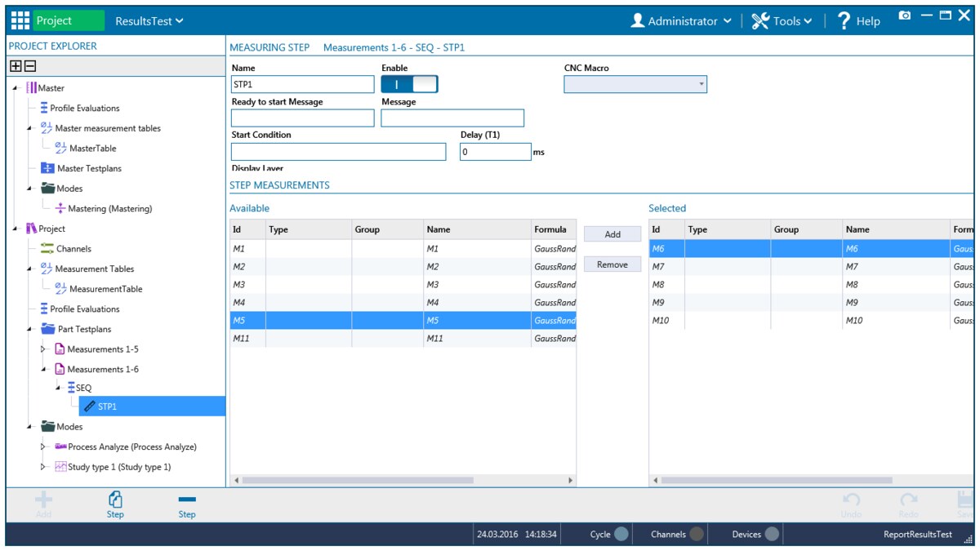Click the Step button with minus icon
This screenshot has width=980, height=551.
pos(187,504)
